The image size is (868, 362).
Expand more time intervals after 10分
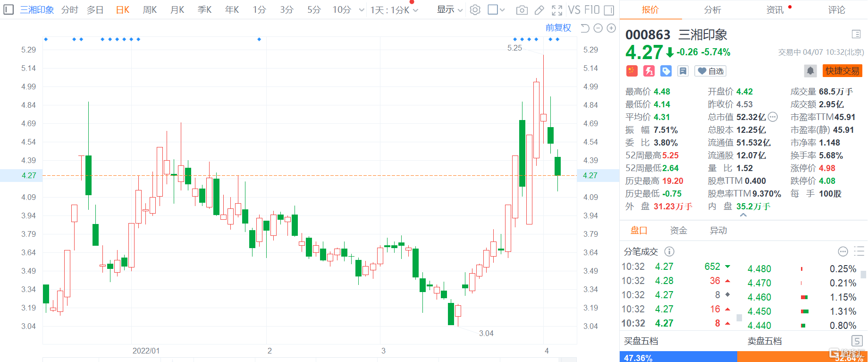click(x=362, y=10)
